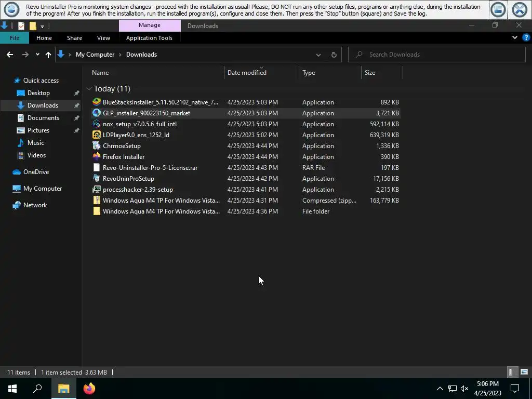Click the processhacker-2.39-setup icon
The image size is (532, 399).
point(97,189)
